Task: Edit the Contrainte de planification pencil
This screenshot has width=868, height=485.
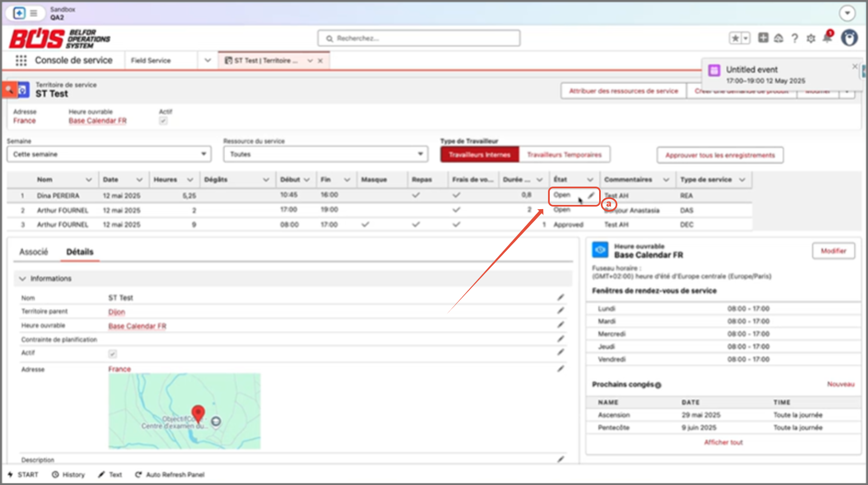Action: (561, 339)
